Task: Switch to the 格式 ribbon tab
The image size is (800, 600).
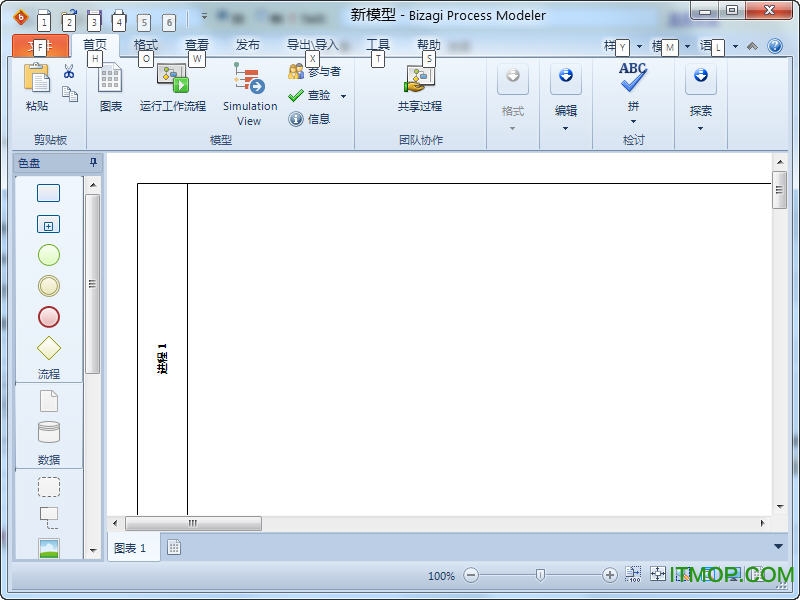Action: coord(145,45)
